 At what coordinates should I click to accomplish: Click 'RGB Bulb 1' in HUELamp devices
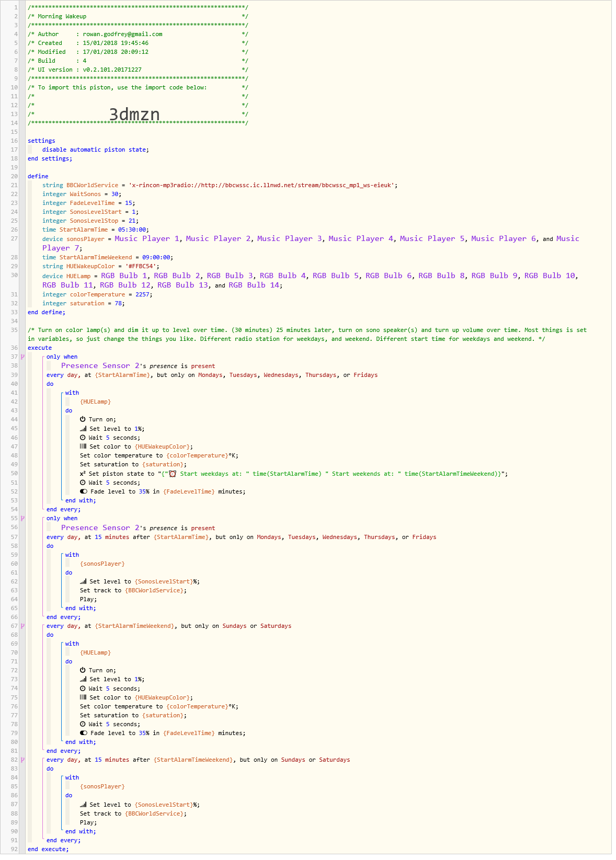tap(124, 276)
